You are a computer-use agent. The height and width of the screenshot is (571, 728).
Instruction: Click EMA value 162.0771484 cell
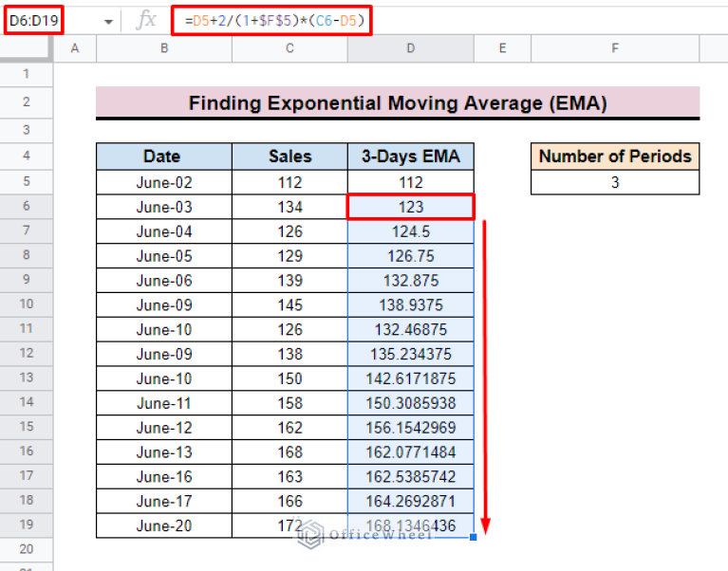click(x=410, y=452)
